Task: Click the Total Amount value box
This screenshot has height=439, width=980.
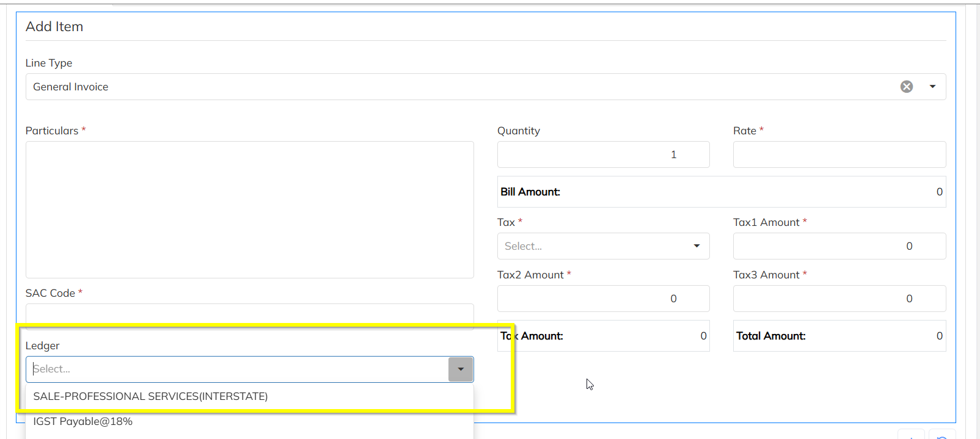Action: [839, 336]
